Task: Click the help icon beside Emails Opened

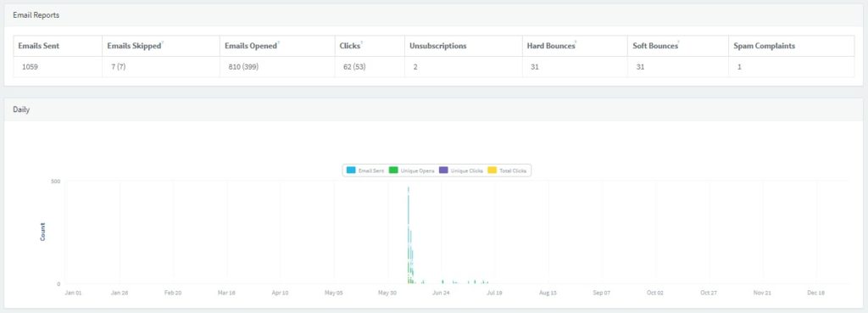Action: [x=278, y=42]
